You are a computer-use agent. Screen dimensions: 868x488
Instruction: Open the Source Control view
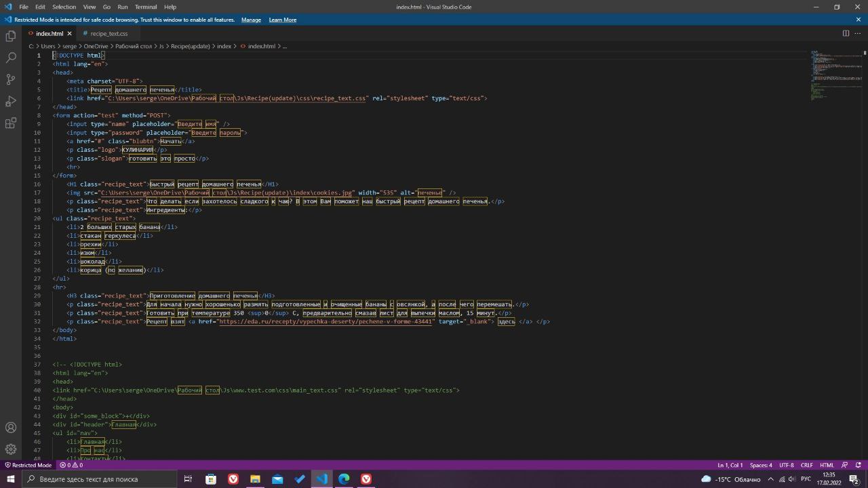tap(11, 79)
